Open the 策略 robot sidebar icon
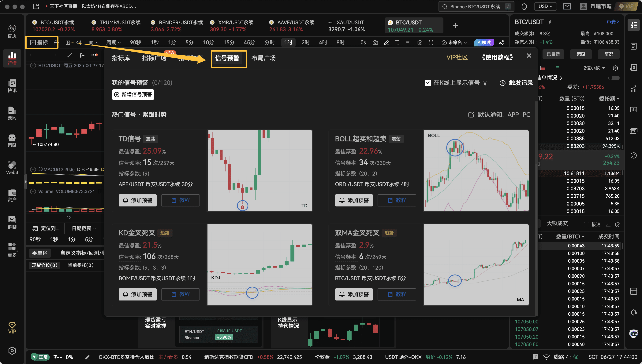The height and width of the screenshot is (364, 642). coord(12,140)
